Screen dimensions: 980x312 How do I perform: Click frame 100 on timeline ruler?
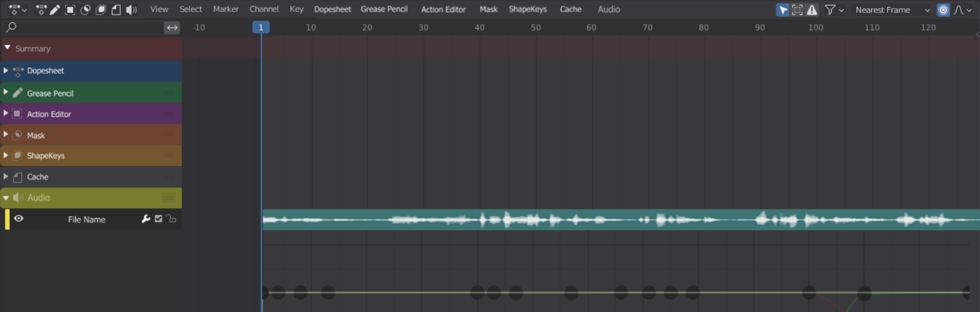(x=816, y=27)
